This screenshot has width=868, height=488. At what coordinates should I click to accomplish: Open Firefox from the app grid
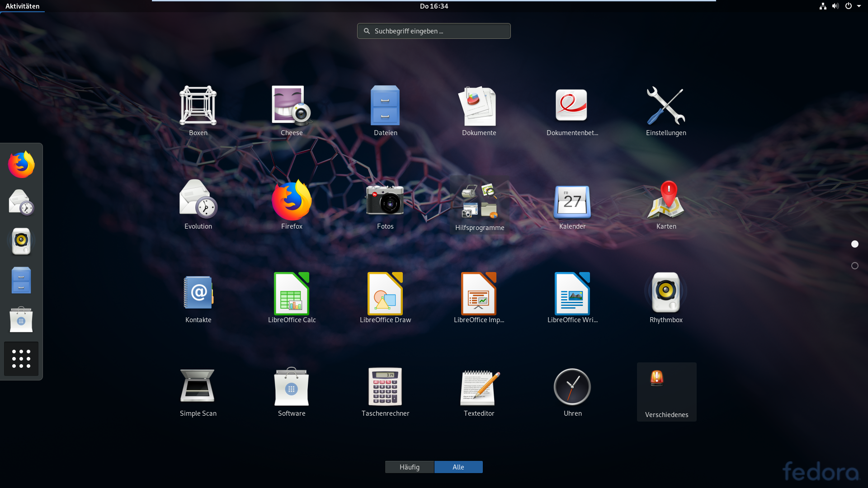[x=292, y=204]
